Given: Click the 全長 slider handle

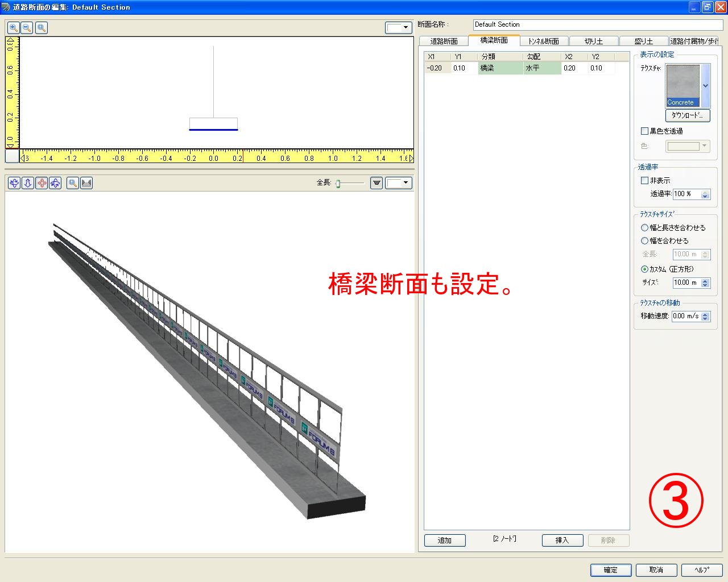Looking at the screenshot, I should point(338,184).
